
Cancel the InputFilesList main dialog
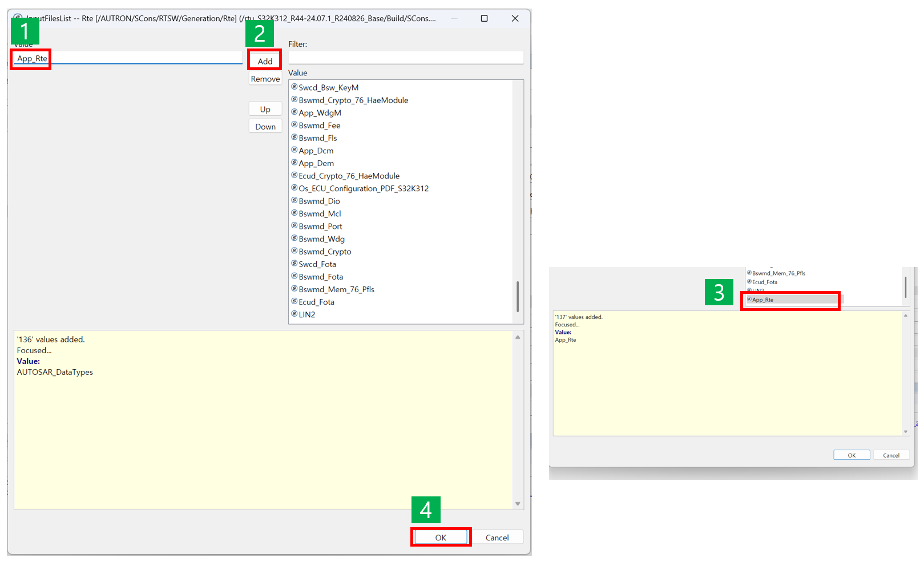click(x=497, y=537)
